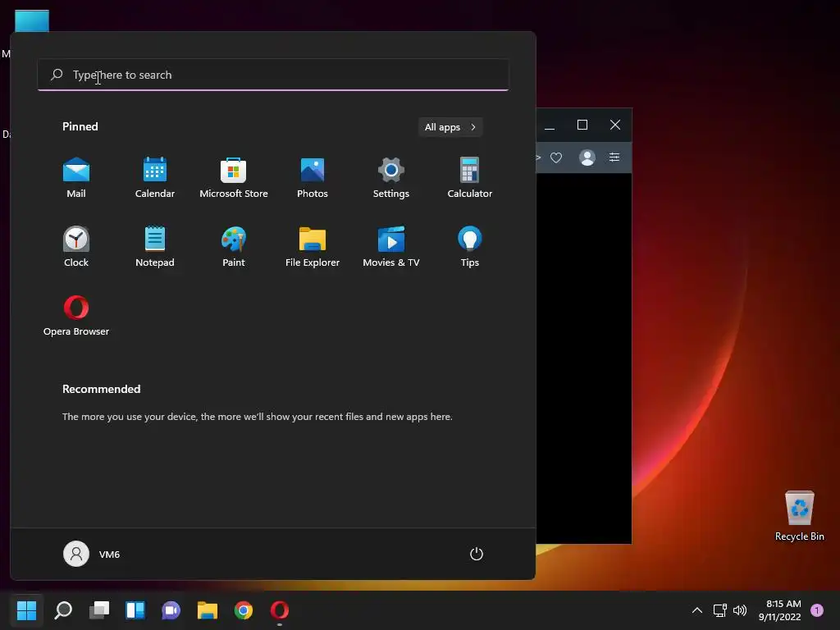840x630 pixels.
Task: Open Widgets from the taskbar
Action: (x=135, y=609)
